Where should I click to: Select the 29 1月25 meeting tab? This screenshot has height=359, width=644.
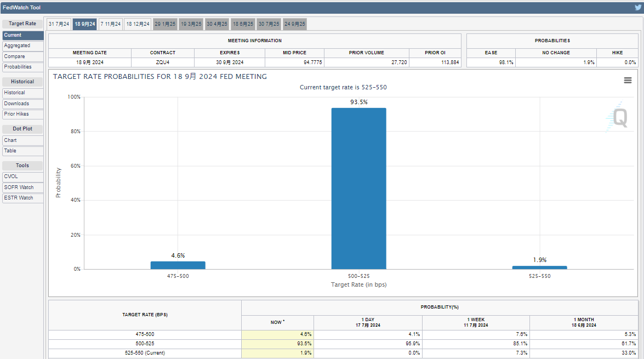(x=165, y=24)
